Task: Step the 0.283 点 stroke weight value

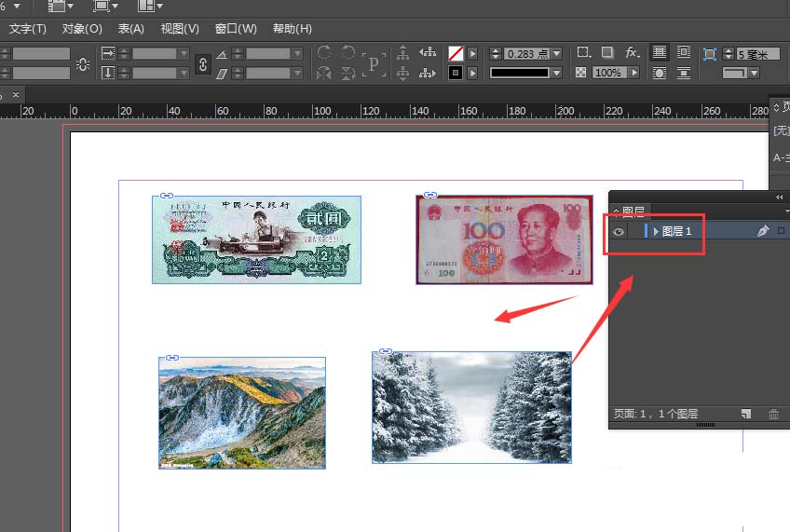Action: pyautogui.click(x=496, y=53)
